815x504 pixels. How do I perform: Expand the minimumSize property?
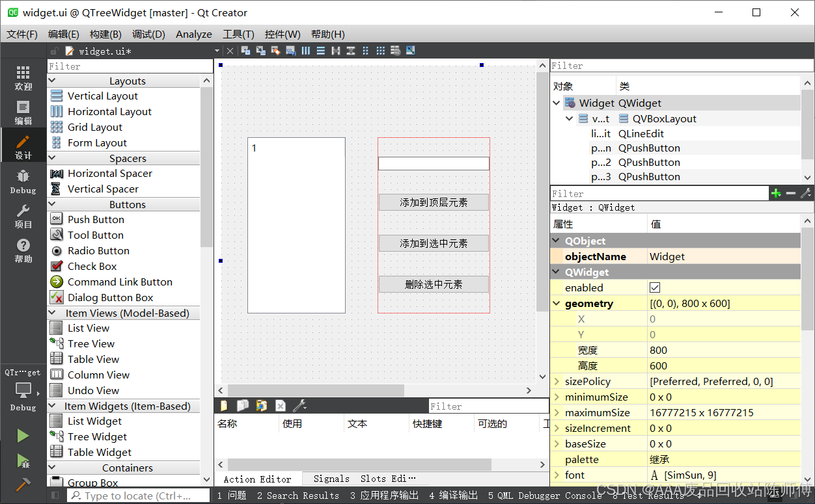click(x=557, y=397)
